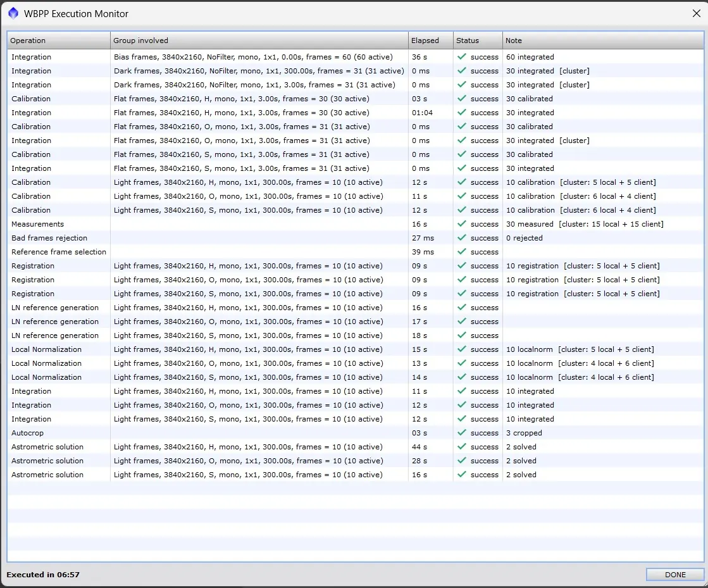Click checkmark in the 18 s elapsed row
The width and height of the screenshot is (708, 588).
click(461, 335)
